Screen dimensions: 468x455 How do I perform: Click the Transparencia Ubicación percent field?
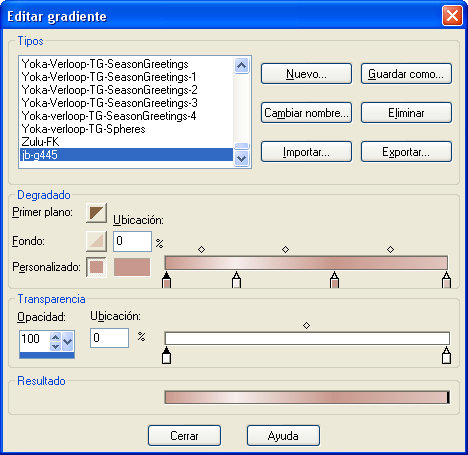109,338
